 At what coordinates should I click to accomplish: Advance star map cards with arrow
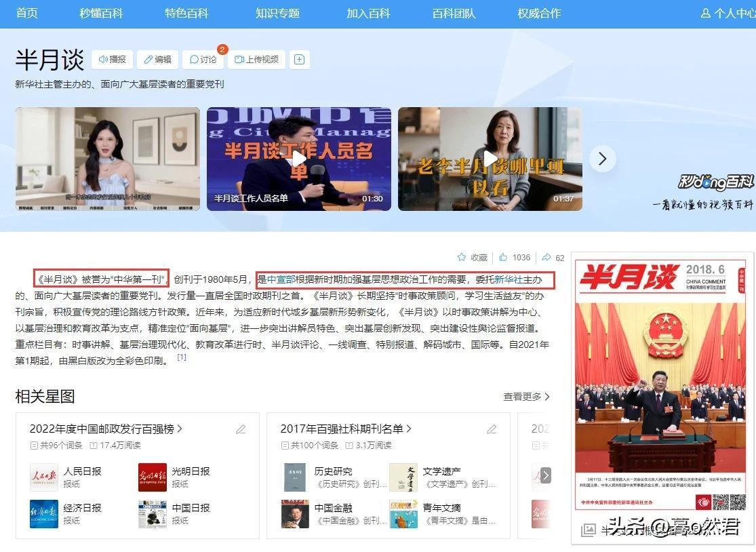click(545, 475)
